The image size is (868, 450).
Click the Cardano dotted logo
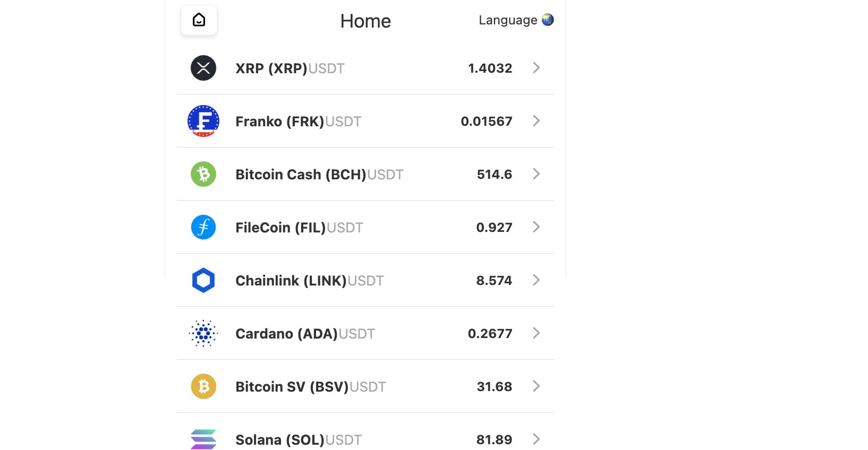click(x=203, y=333)
